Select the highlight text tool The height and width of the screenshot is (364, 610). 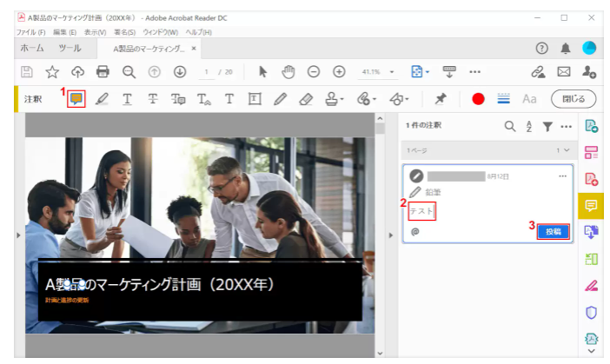[x=103, y=99]
